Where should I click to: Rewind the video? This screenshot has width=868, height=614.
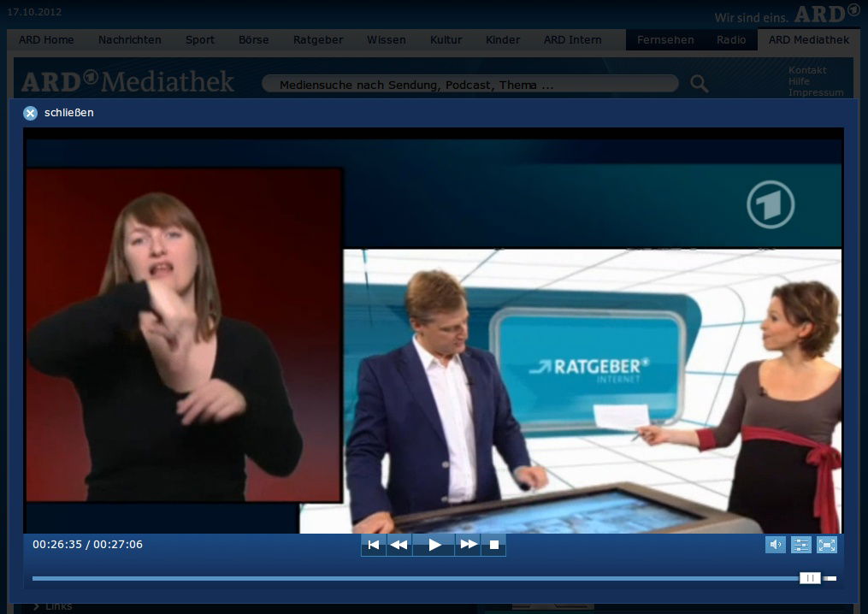click(399, 545)
